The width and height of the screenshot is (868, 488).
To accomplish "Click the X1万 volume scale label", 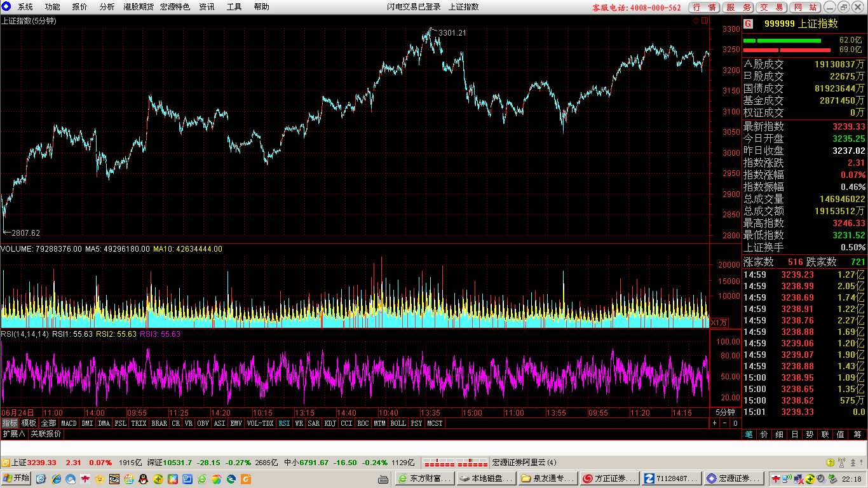I will (x=719, y=323).
